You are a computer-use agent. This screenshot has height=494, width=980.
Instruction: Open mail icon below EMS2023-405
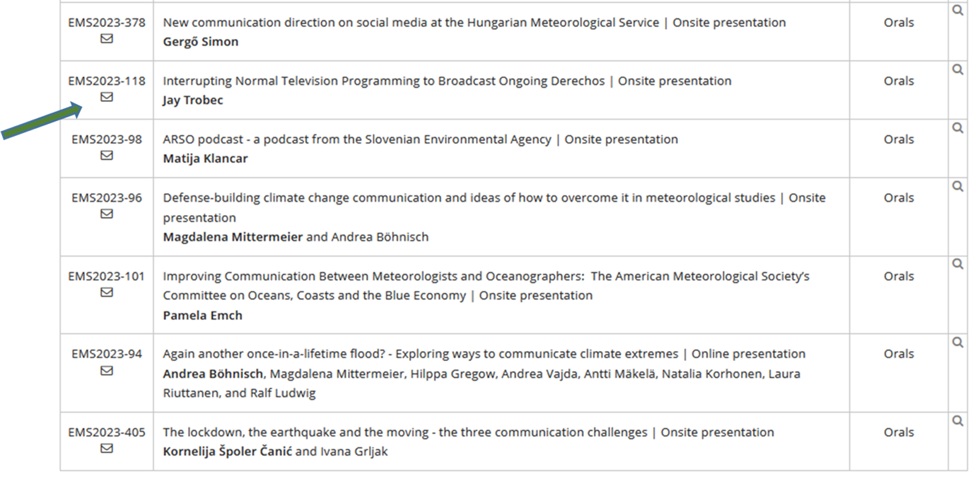point(107,448)
